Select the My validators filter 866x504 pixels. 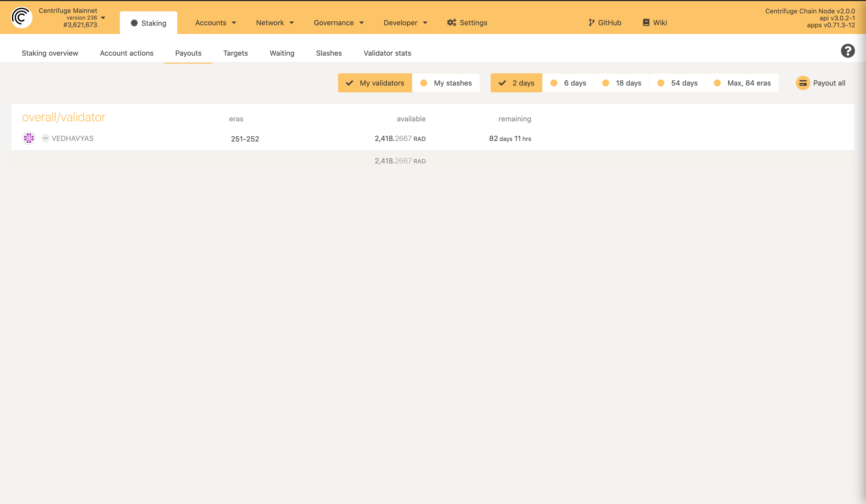[375, 83]
